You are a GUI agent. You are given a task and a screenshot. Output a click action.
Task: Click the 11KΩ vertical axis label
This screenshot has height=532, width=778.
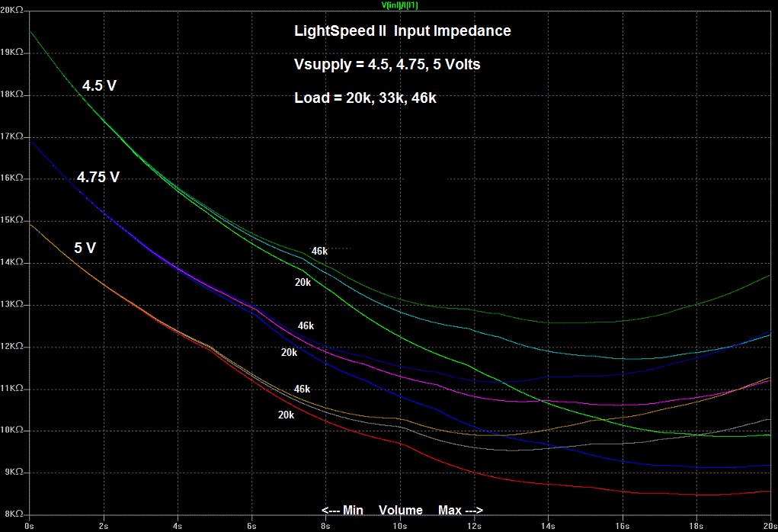tap(11, 388)
